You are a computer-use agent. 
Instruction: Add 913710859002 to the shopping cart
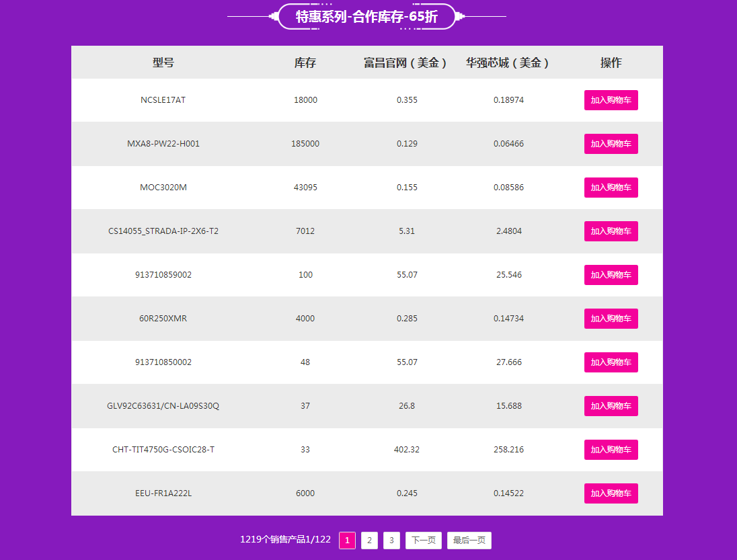[x=611, y=275]
